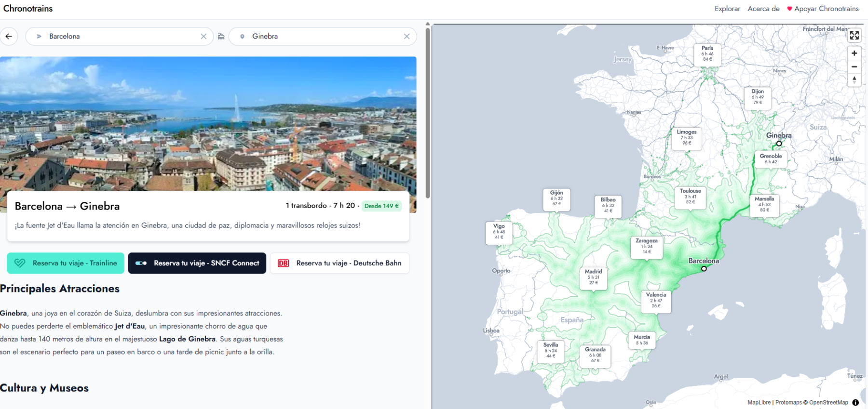Select the Madrid marker on the map
This screenshot has height=409, width=868.
pos(593,277)
